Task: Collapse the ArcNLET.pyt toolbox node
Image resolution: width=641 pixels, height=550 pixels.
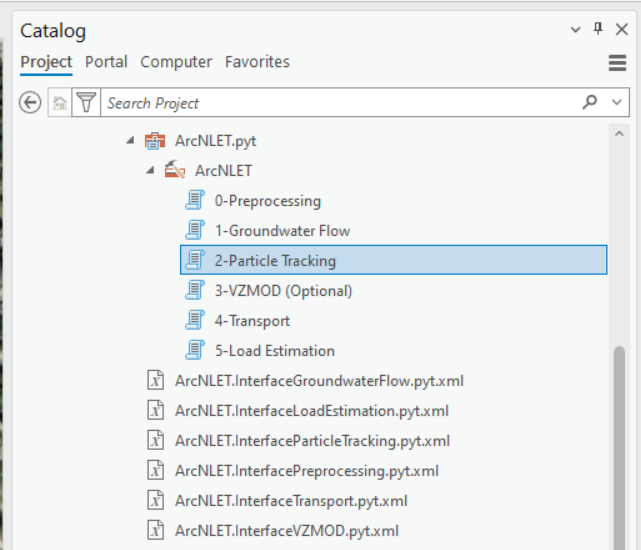Action: tap(130, 141)
